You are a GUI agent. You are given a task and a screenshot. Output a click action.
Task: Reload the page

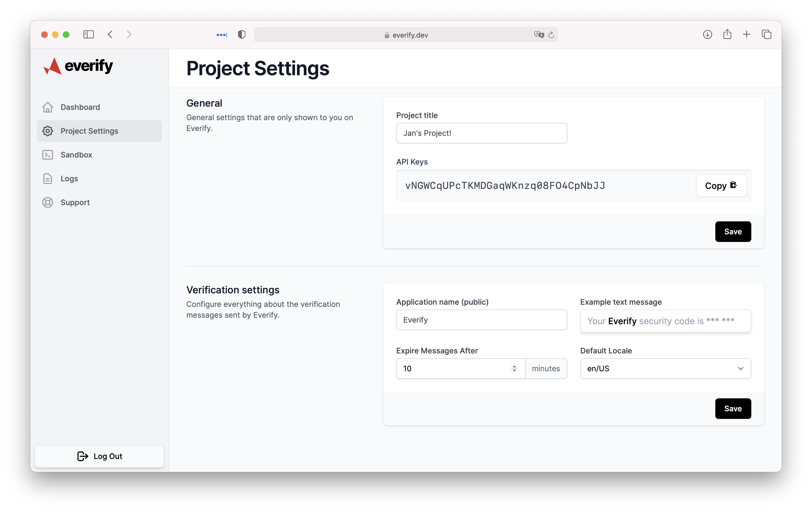pos(551,35)
